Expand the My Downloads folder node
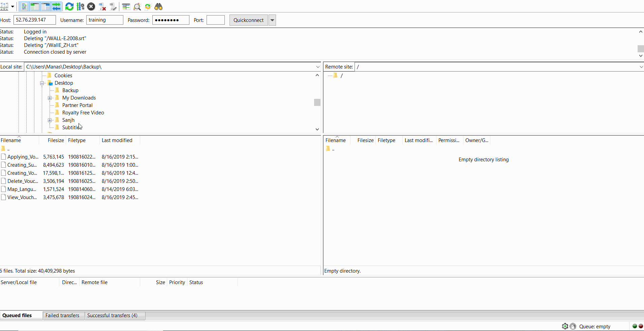Image resolution: width=644 pixels, height=331 pixels. (50, 98)
